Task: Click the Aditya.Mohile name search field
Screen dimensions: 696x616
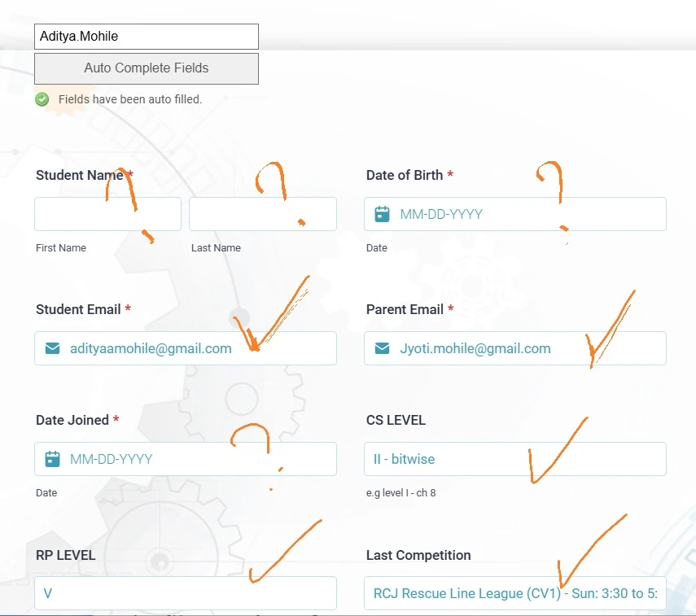Action: pos(147,37)
